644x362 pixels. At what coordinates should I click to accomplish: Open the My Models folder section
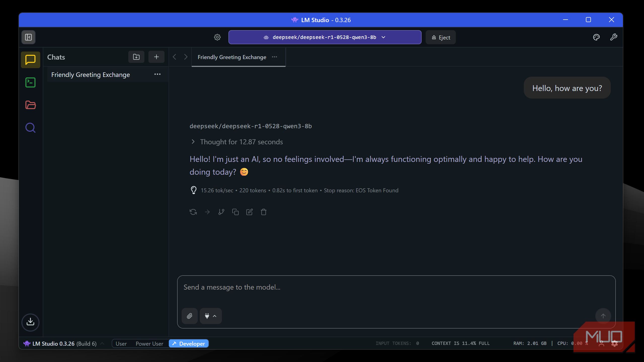point(30,105)
